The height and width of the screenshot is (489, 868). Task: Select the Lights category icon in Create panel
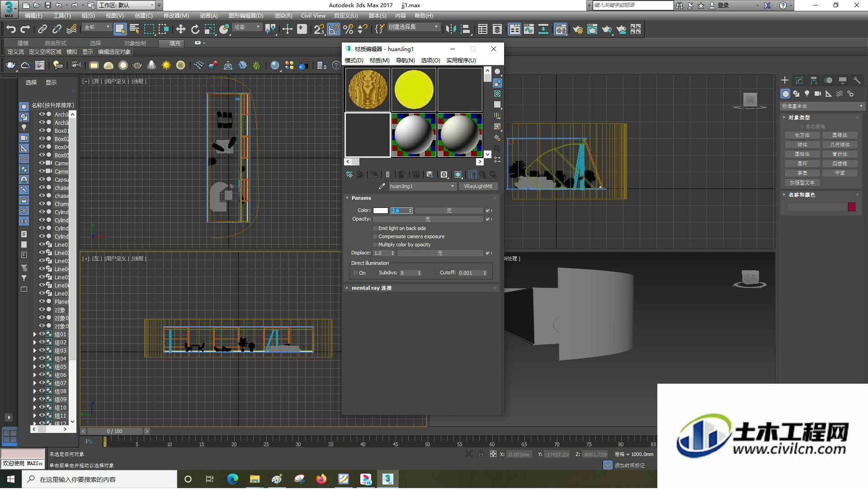(x=807, y=94)
